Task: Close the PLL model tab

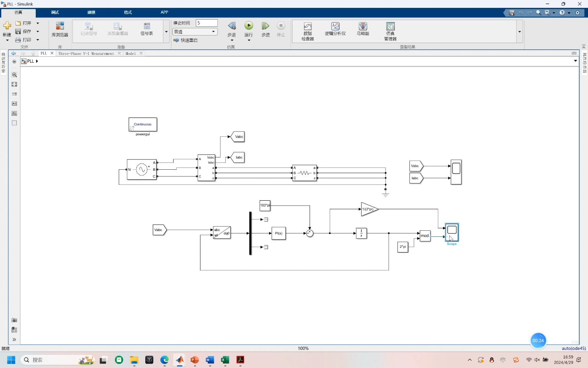Action: (x=52, y=53)
